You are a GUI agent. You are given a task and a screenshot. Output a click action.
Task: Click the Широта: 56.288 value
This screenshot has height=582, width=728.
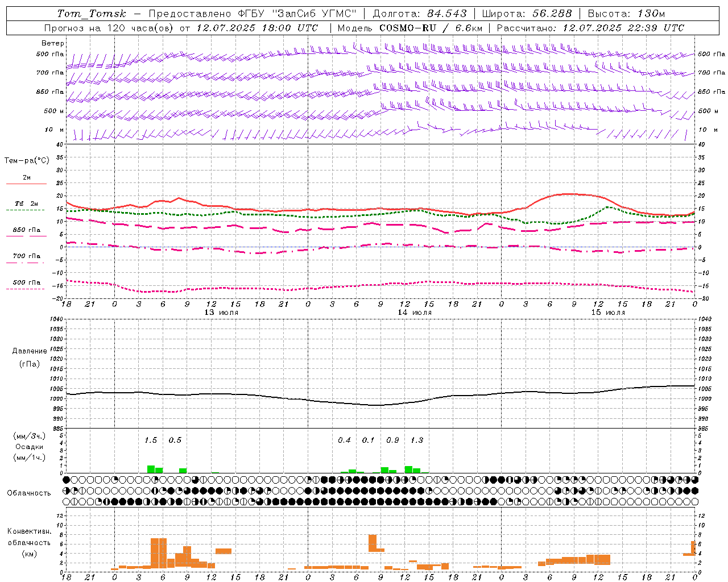pos(527,14)
